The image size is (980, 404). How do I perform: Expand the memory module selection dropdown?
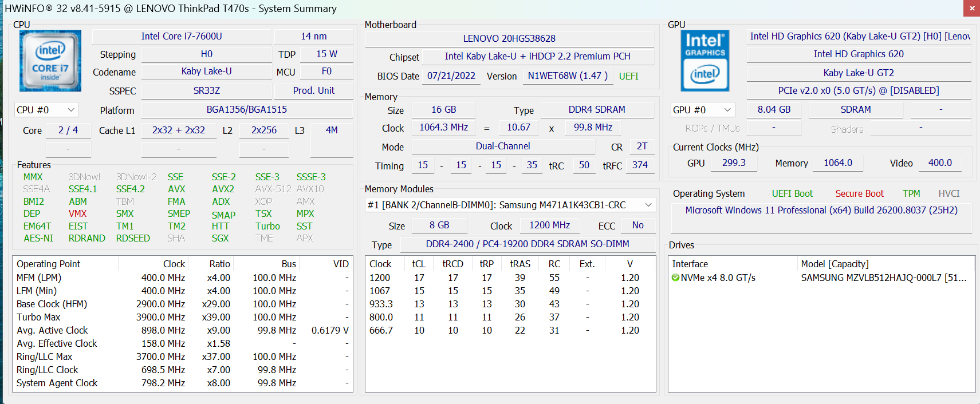[510, 205]
